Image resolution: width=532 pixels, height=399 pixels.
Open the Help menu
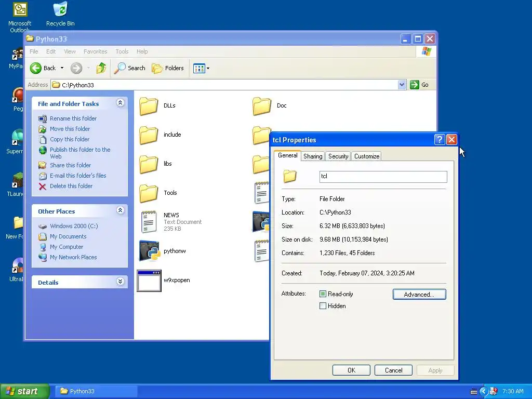(x=142, y=51)
